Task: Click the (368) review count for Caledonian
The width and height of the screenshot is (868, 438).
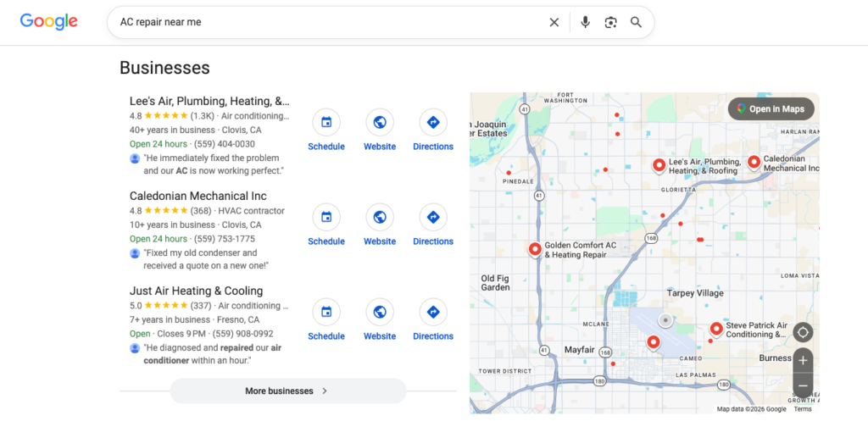Action: click(x=201, y=211)
